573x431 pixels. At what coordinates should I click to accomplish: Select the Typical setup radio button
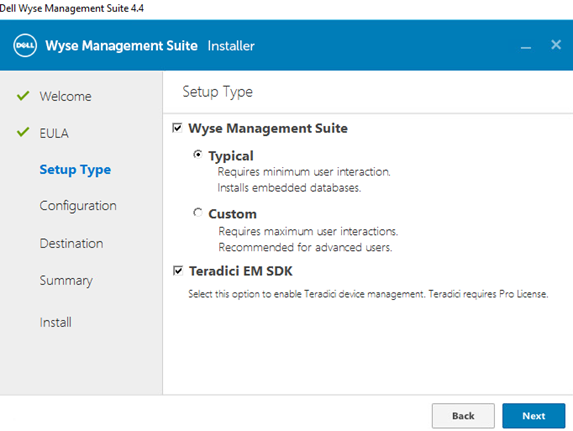pyautogui.click(x=198, y=155)
